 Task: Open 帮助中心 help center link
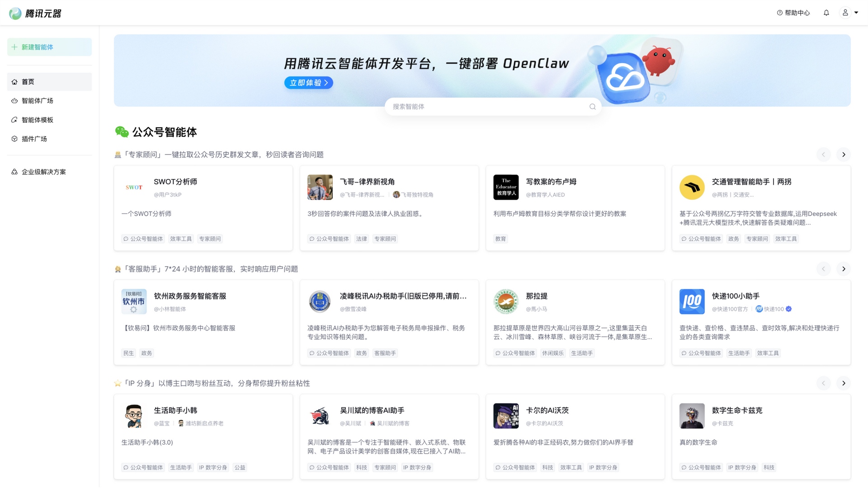[x=793, y=13]
